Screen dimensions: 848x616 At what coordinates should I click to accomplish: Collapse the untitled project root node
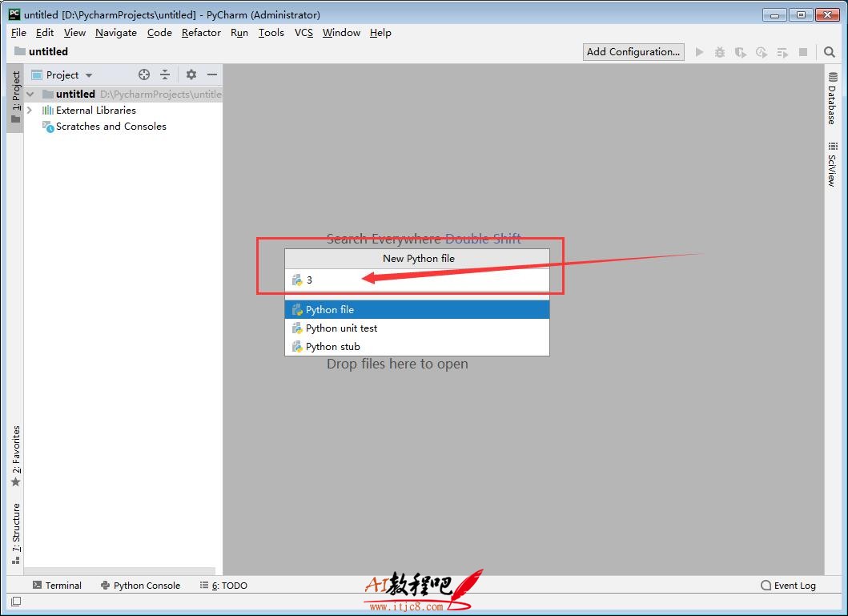pyautogui.click(x=30, y=94)
